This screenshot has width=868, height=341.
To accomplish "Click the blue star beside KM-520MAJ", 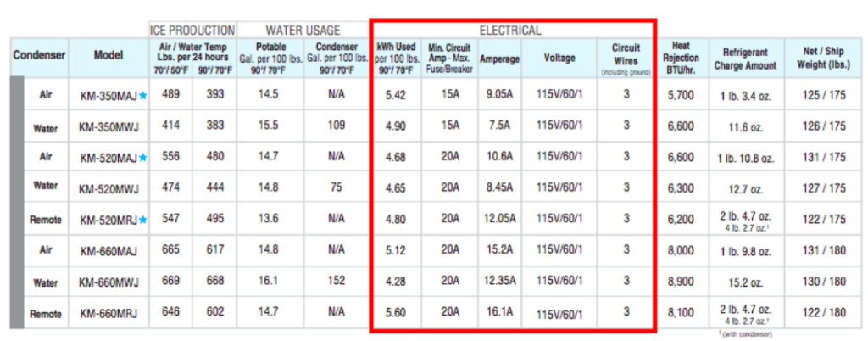I will 142,157.
